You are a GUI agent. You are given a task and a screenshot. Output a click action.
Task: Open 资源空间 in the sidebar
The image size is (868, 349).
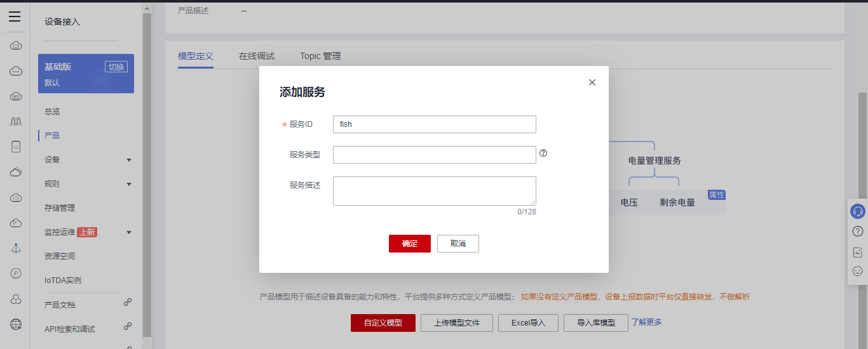(x=60, y=256)
